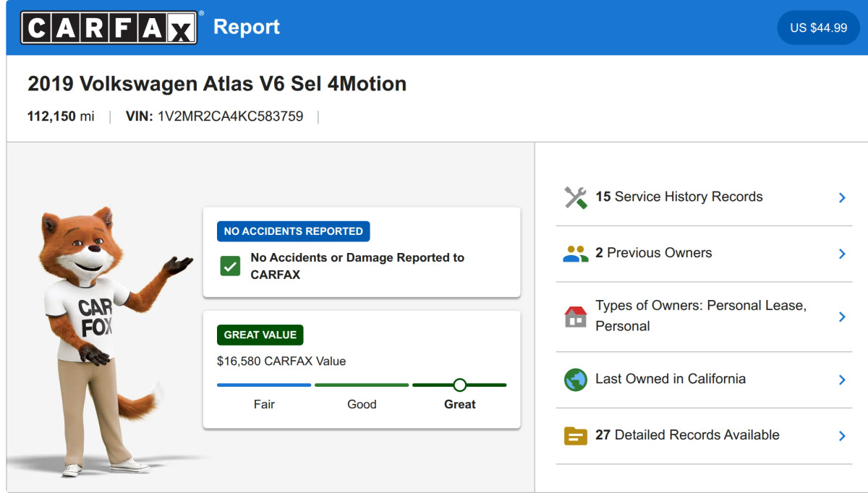Click the blue Fair value bar
Screen dimensions: 868x493
[x=264, y=385]
